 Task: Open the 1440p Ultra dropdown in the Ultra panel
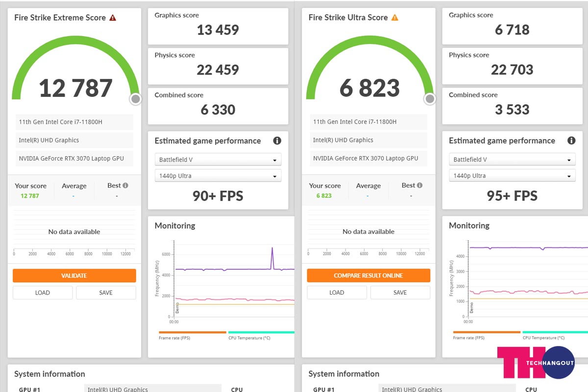(512, 176)
